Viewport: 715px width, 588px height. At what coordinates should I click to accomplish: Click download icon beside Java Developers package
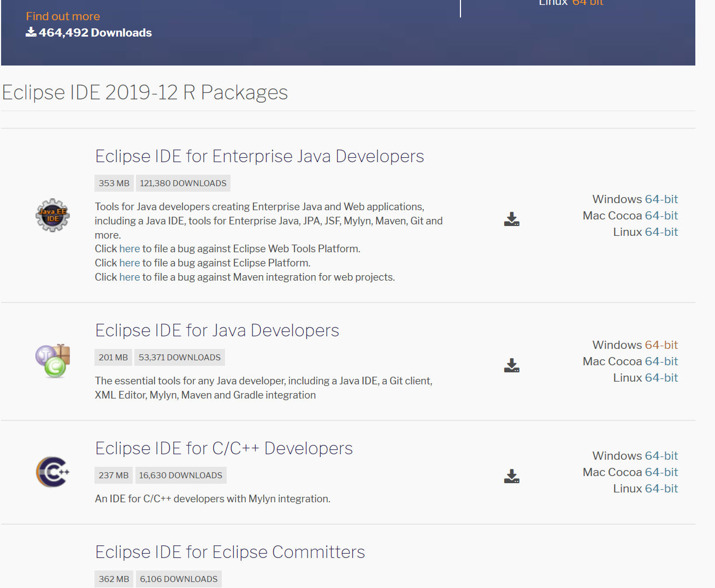pos(511,365)
